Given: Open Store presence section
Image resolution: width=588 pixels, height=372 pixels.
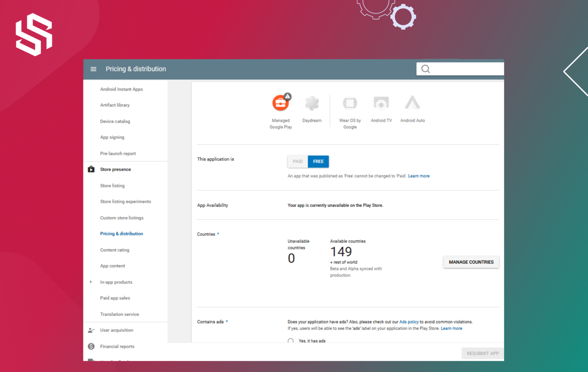Looking at the screenshot, I should [115, 170].
